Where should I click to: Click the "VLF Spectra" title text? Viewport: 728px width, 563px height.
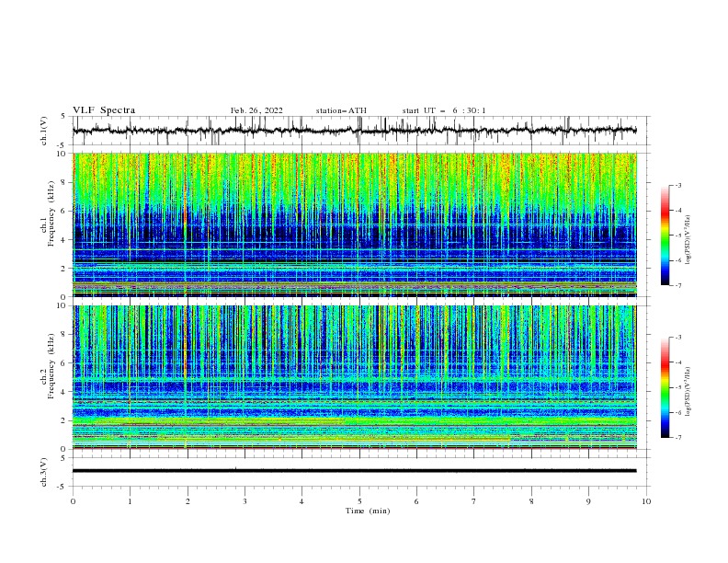(104, 110)
